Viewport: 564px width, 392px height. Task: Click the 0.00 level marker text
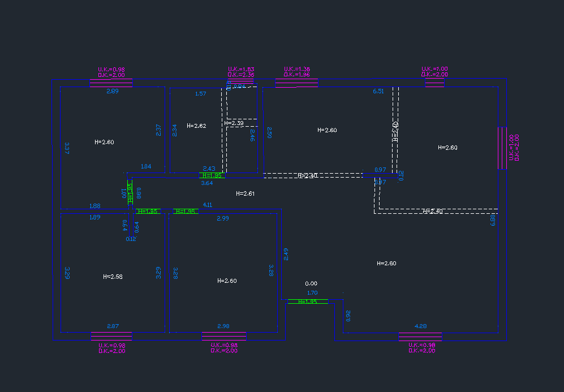tap(311, 283)
